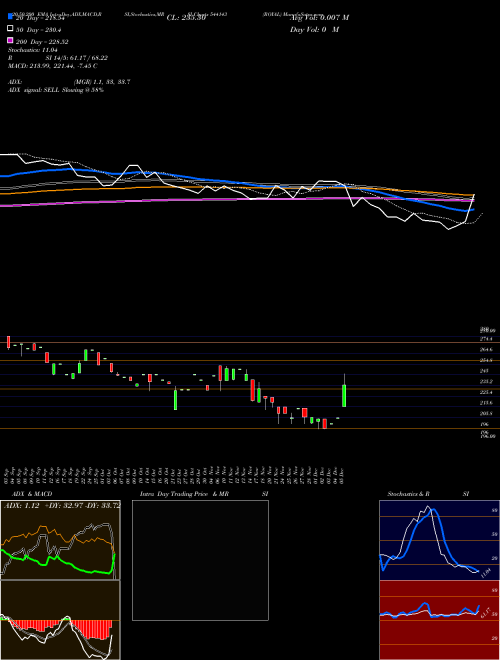Click the 'Day Vol: 0 M' label
This screenshot has width=500, height=660.
314,30
